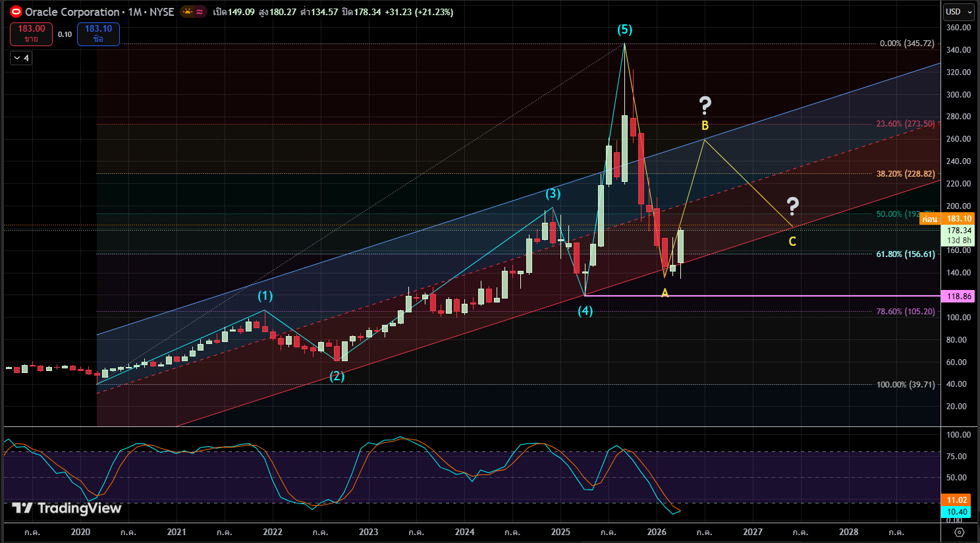
Task: Click the close value ปิด178.34 in the legend
Action: [x=362, y=12]
